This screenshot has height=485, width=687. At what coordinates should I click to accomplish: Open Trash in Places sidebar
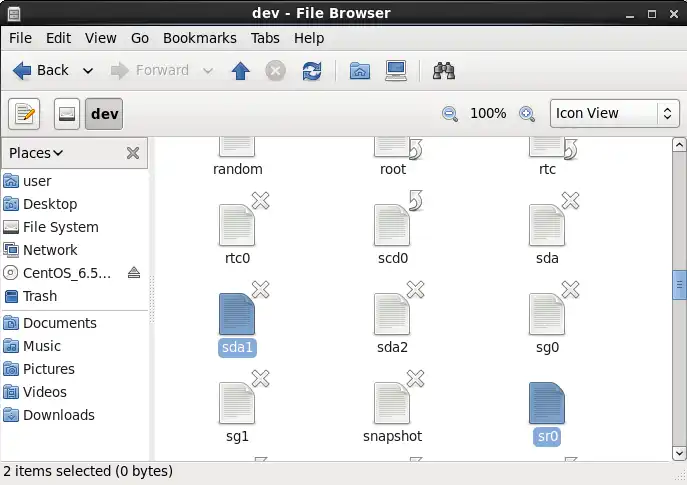(74, 296)
